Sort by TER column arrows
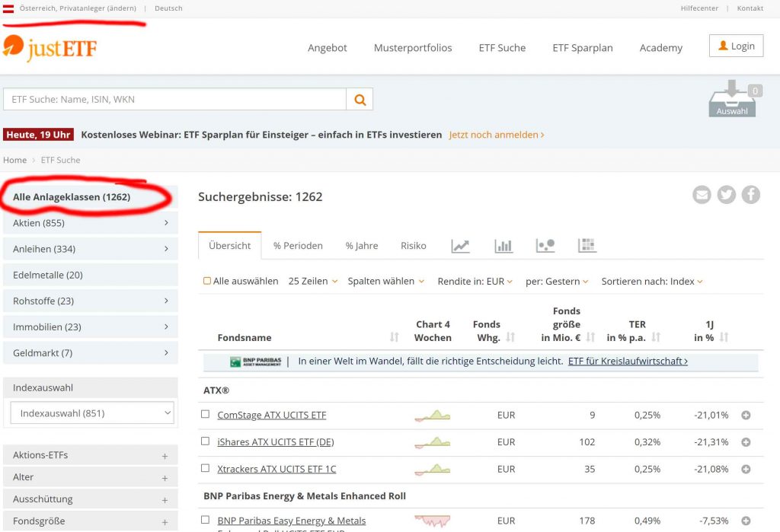Screen dimensions: 780x532 click(656, 337)
